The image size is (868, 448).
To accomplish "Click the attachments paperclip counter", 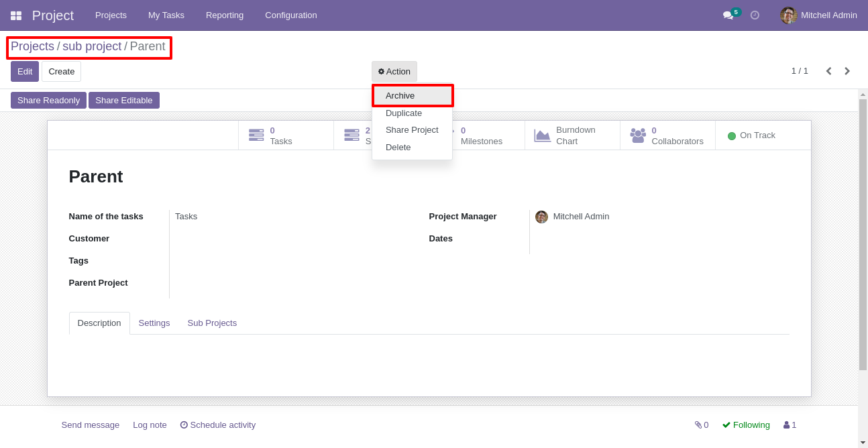I will tap(702, 425).
